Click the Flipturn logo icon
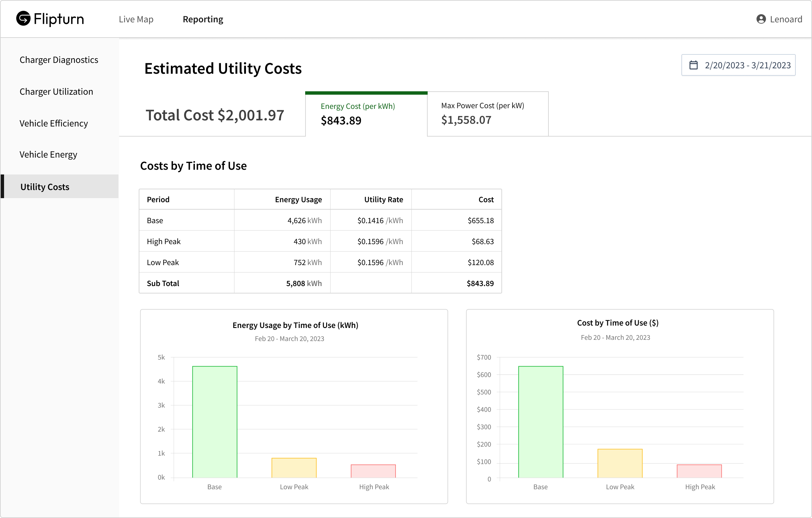 point(23,19)
